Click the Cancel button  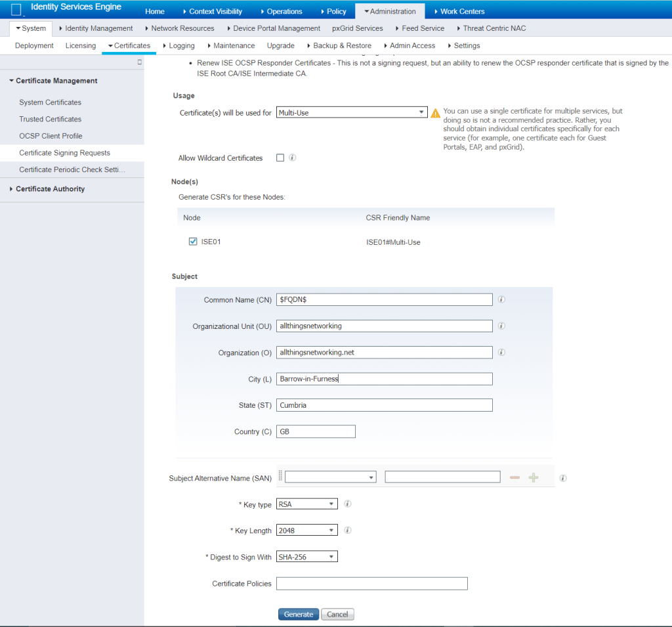(x=337, y=614)
